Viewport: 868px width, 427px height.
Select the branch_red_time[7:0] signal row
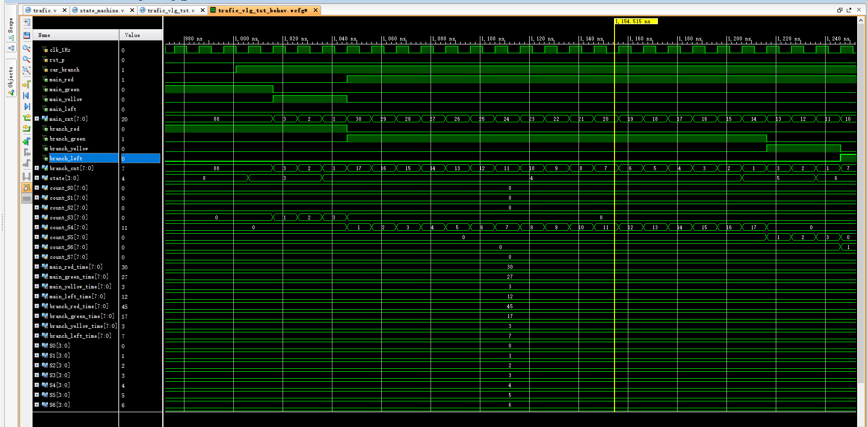pyautogui.click(x=78, y=306)
